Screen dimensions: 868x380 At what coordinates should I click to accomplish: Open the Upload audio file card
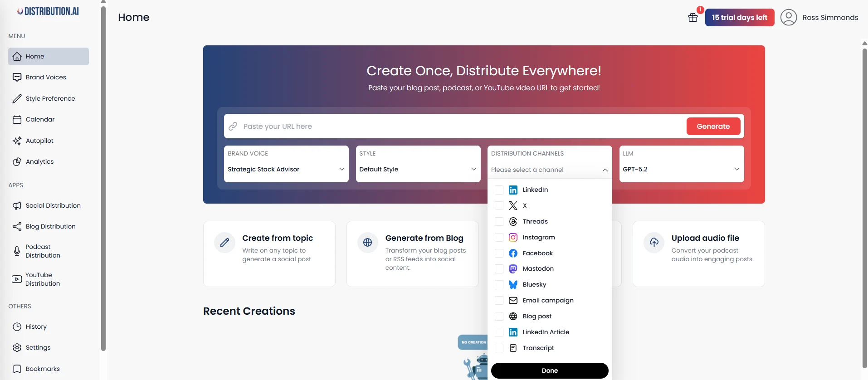(699, 254)
